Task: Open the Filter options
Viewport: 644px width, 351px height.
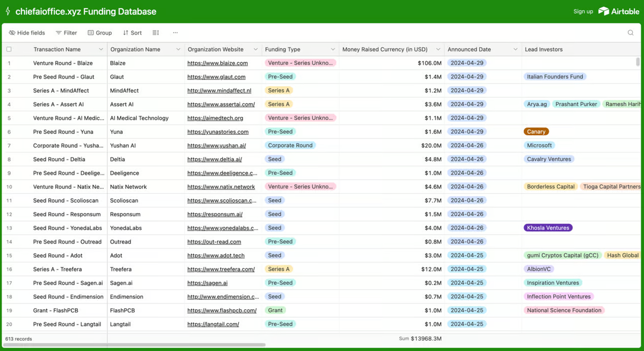Action: [67, 33]
